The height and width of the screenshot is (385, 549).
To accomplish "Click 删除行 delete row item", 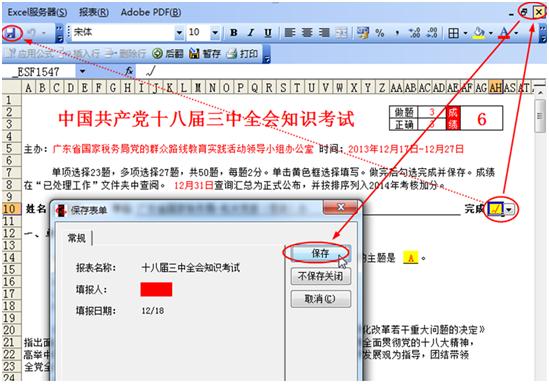I will pyautogui.click(x=126, y=54).
